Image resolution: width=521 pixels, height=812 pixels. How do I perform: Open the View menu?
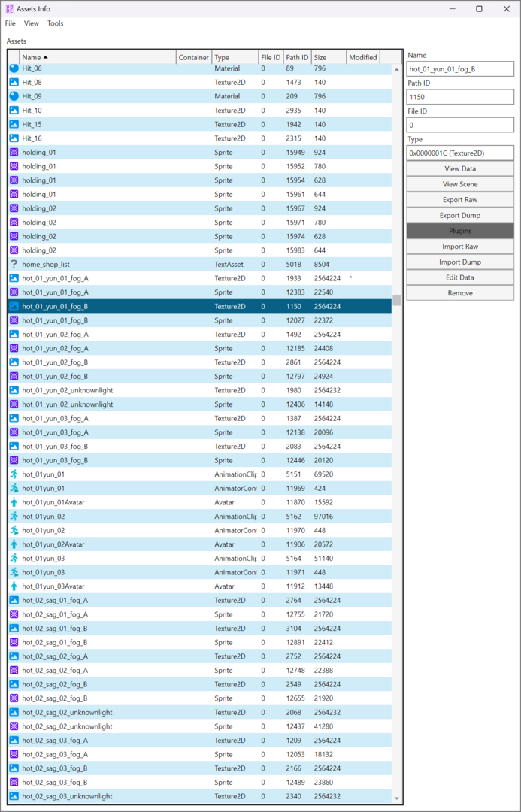click(x=32, y=23)
